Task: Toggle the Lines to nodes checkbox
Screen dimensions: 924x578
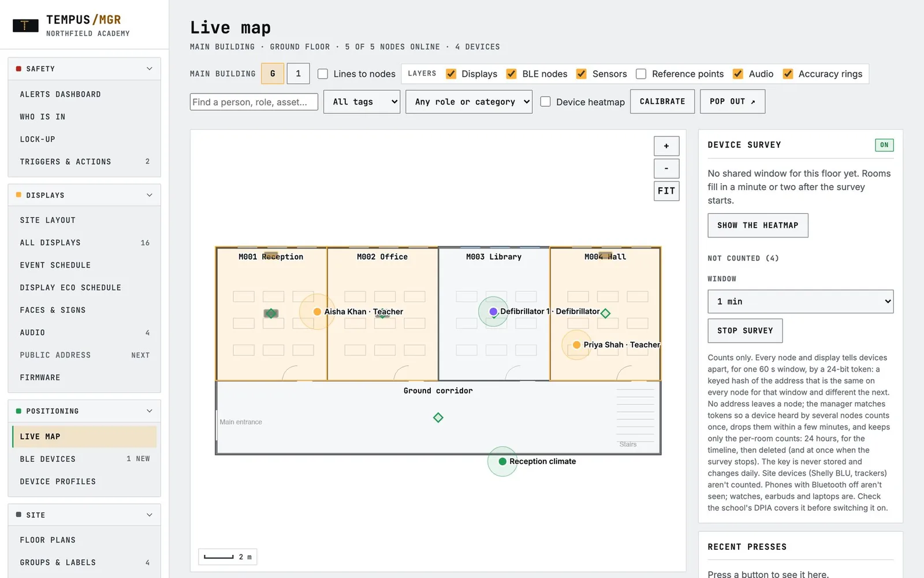Action: pos(323,74)
